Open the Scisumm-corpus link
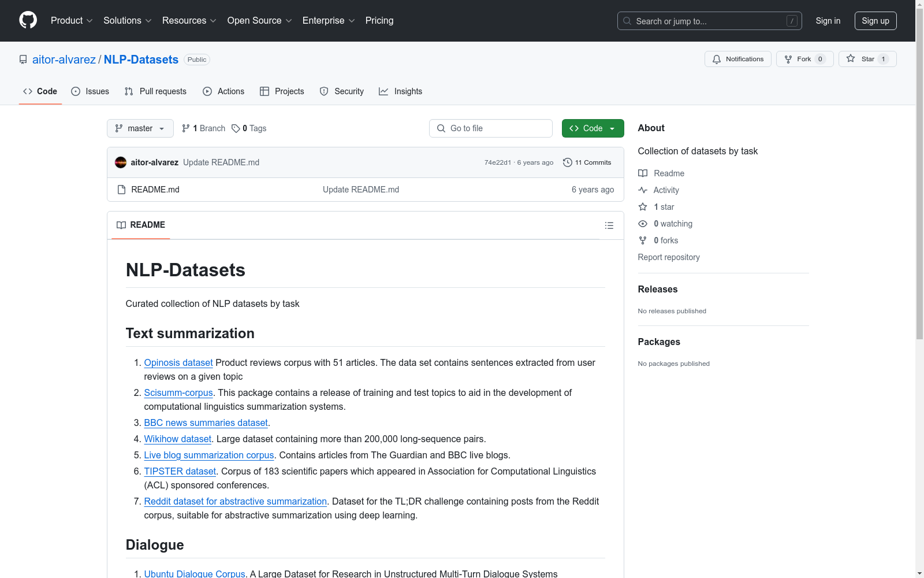Viewport: 924px width, 578px height. [x=178, y=392]
